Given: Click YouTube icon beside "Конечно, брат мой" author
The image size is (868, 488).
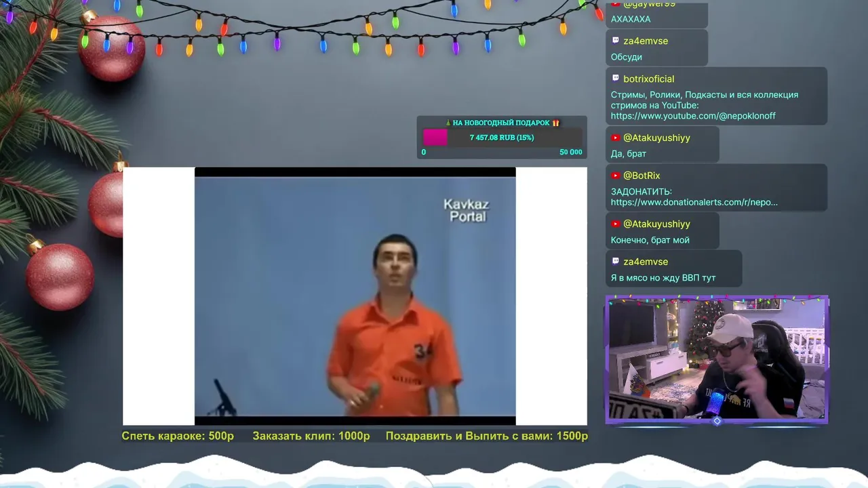Looking at the screenshot, I should click(x=615, y=224).
